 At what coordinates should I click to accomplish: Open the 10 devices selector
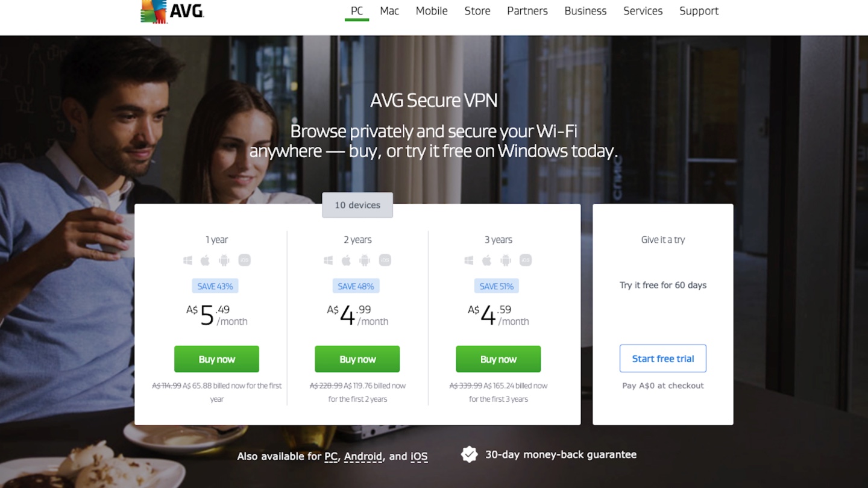tap(357, 205)
